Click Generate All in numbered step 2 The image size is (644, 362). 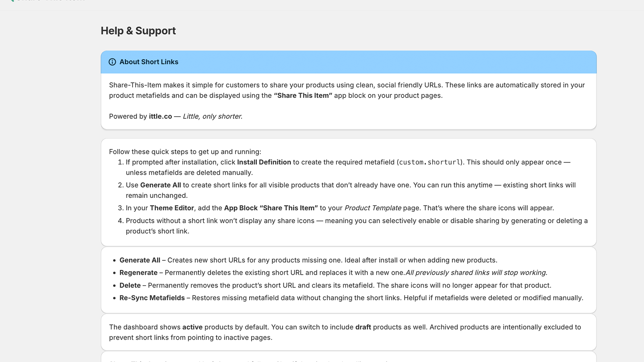coord(160,185)
